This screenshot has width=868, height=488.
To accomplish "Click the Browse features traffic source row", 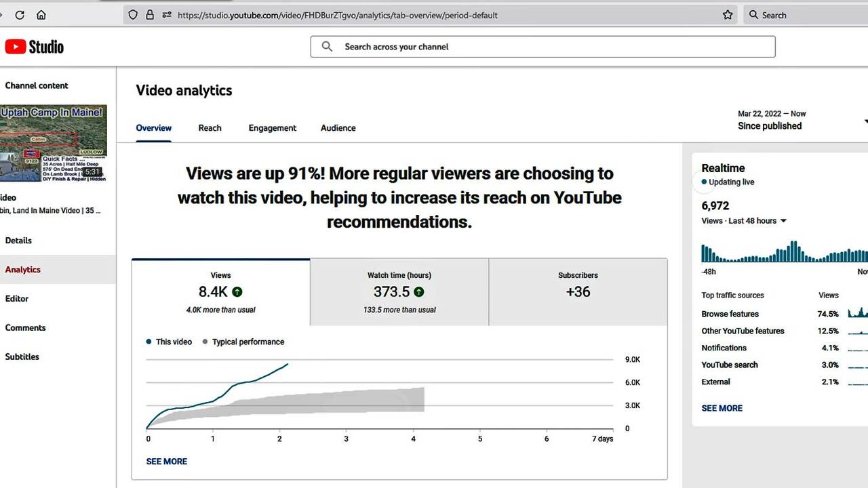I will point(785,314).
